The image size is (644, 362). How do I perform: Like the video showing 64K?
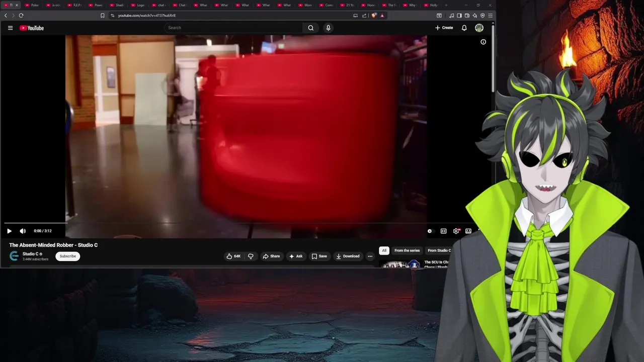(x=233, y=256)
